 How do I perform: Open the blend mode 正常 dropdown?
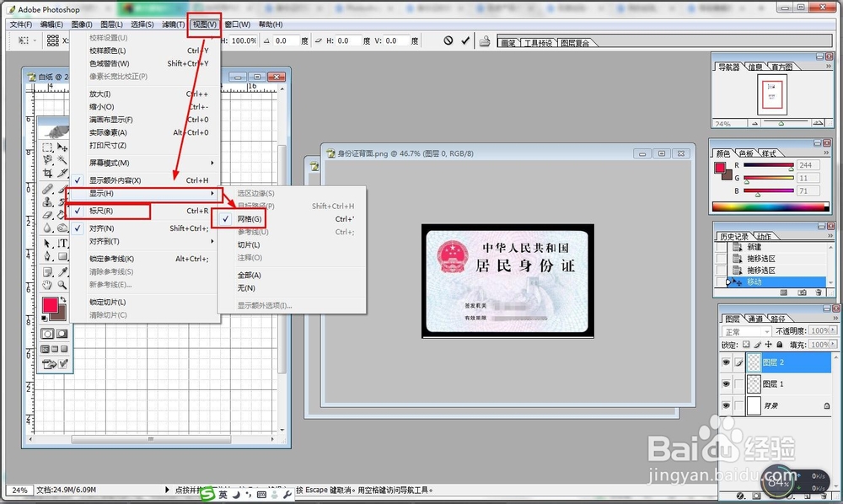[x=746, y=331]
